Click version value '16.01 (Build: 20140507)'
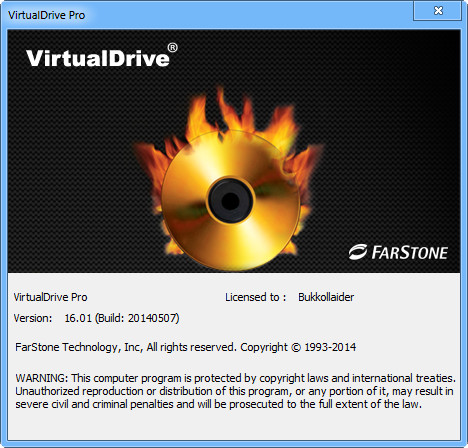 click(122, 318)
